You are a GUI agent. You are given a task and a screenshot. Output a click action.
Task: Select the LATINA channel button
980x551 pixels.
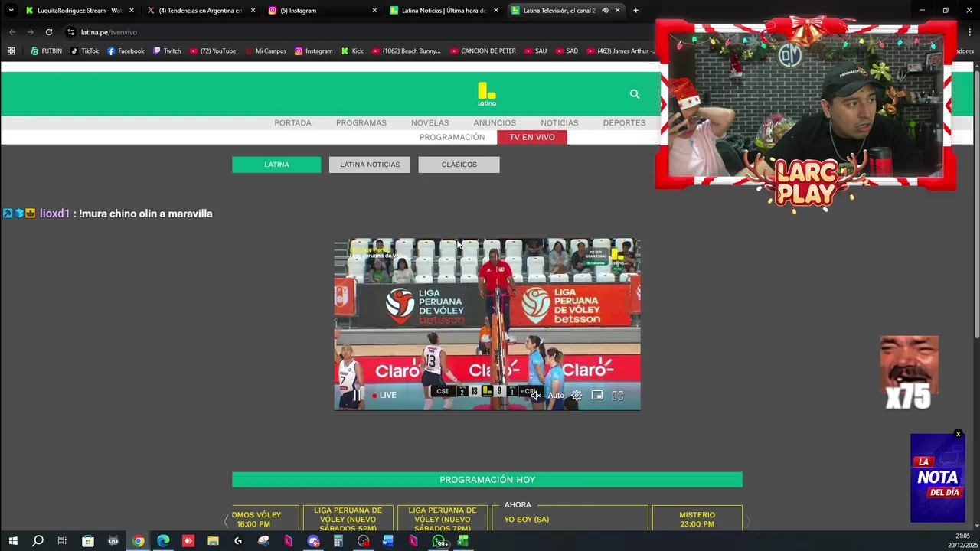pos(276,165)
